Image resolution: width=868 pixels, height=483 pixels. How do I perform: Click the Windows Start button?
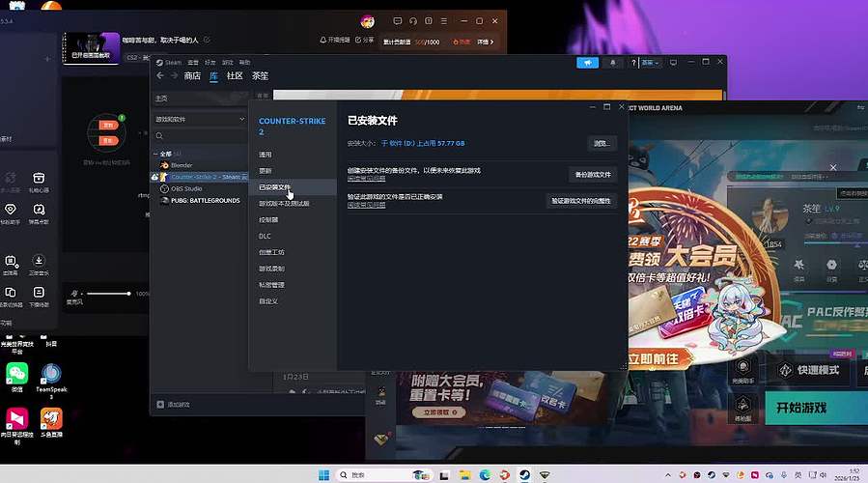click(x=323, y=474)
